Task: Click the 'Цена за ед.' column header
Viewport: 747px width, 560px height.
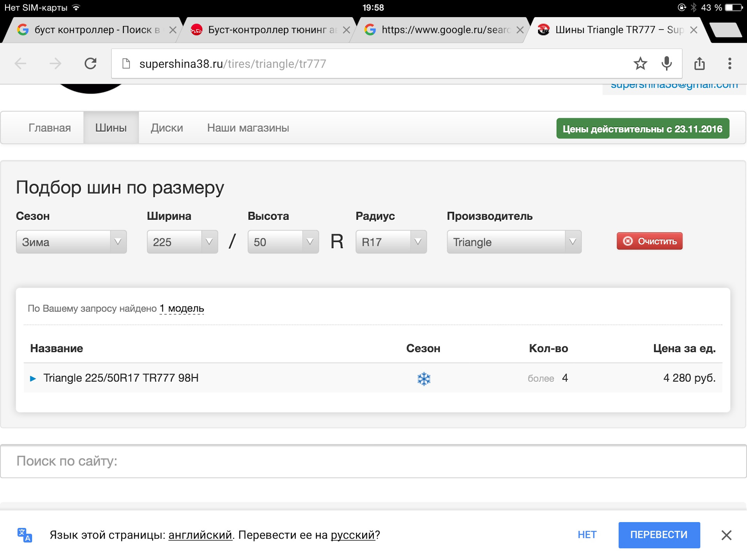Action: tap(684, 348)
